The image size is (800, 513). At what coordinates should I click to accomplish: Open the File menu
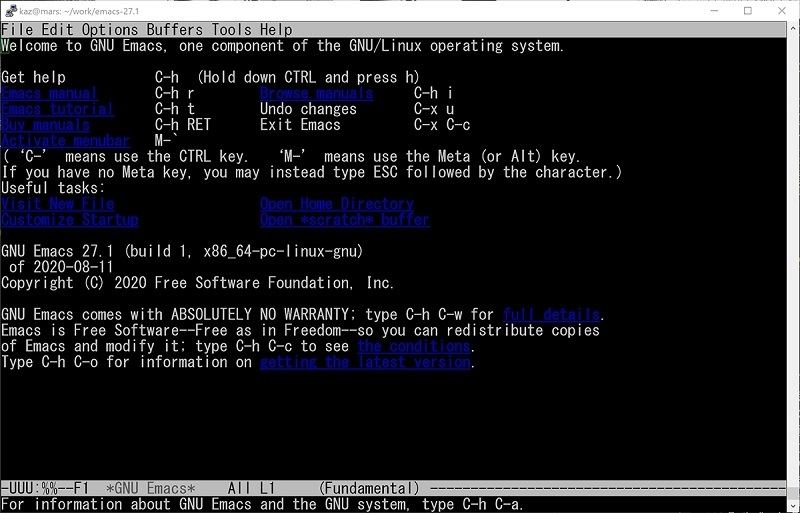(17, 30)
